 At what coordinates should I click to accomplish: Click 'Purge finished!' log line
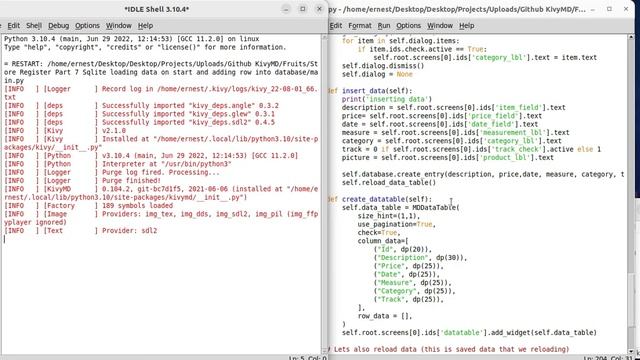82,181
